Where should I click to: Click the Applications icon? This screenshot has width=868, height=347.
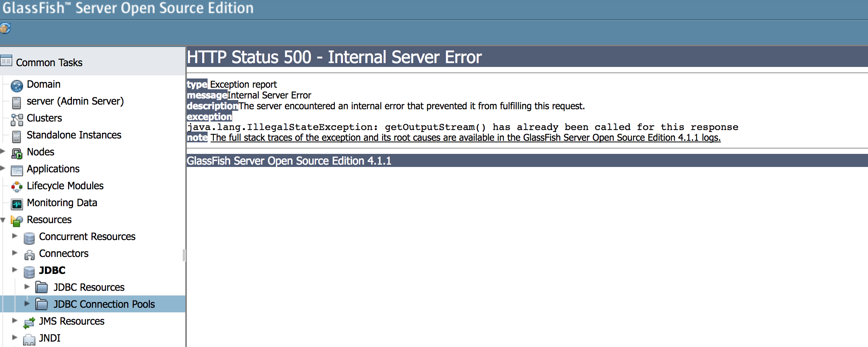click(x=17, y=170)
